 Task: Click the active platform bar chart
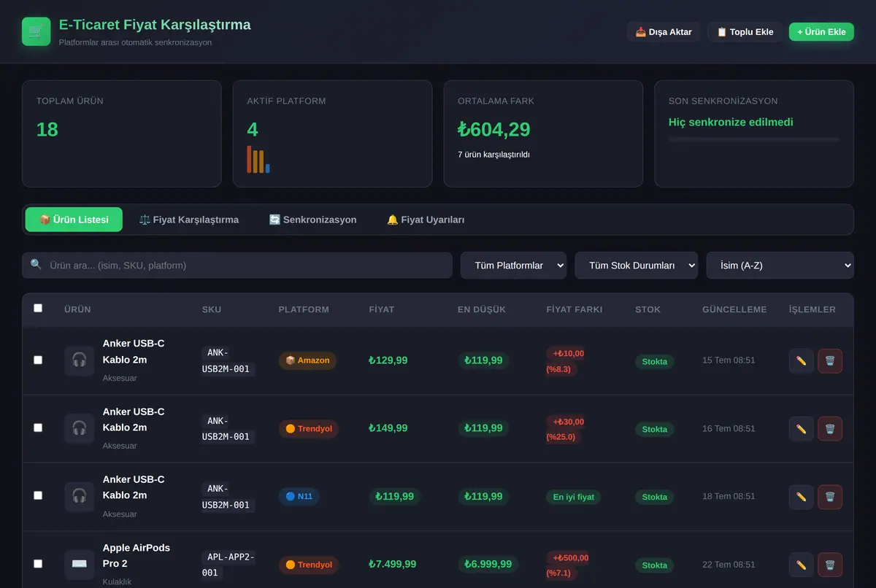point(258,159)
